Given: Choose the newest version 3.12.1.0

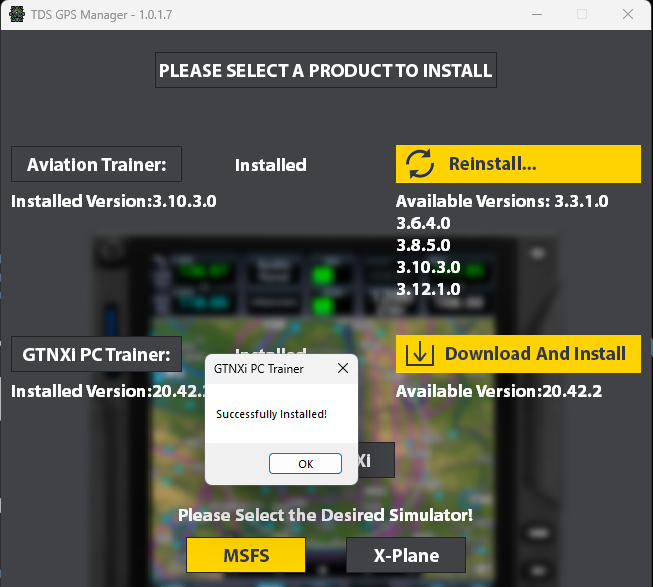Looking at the screenshot, I should [428, 289].
